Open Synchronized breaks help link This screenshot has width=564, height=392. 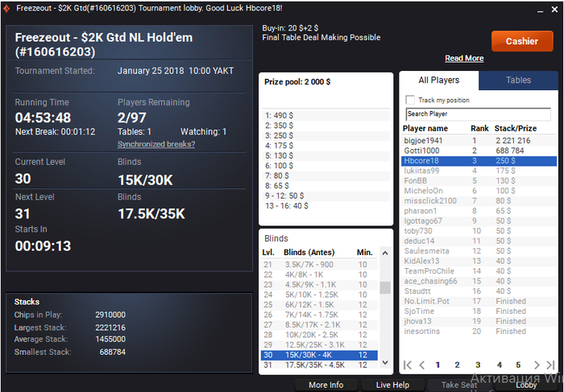(x=156, y=144)
